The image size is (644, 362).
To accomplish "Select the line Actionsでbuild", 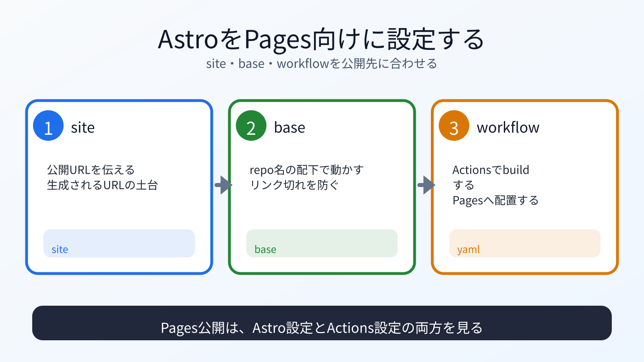I will [x=491, y=170].
